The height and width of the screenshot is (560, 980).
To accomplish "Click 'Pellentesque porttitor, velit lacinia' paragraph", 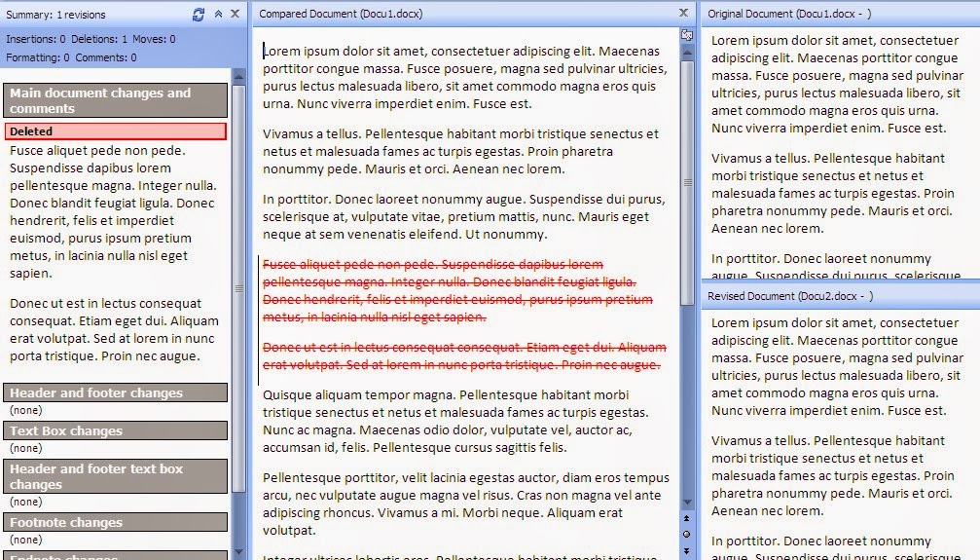I will pos(465,504).
